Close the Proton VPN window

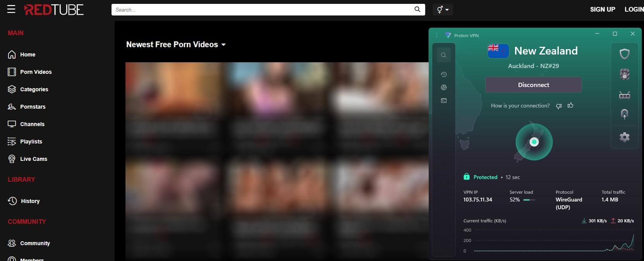click(632, 34)
